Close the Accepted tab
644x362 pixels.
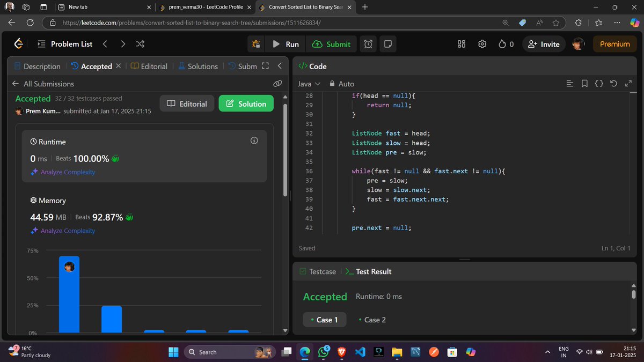pyautogui.click(x=118, y=66)
